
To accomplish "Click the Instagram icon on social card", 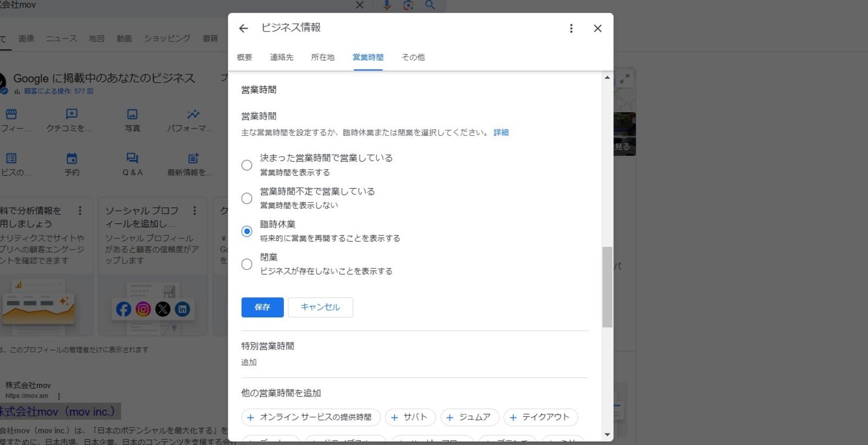I will tap(143, 309).
